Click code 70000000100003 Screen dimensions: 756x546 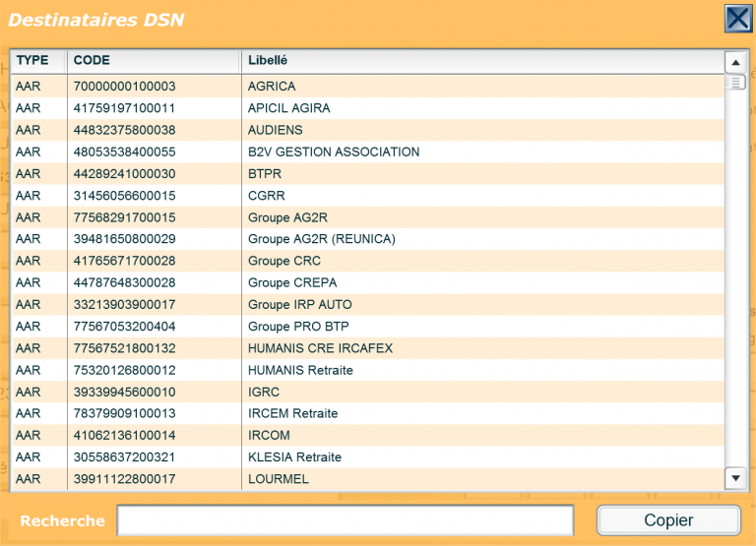click(124, 87)
